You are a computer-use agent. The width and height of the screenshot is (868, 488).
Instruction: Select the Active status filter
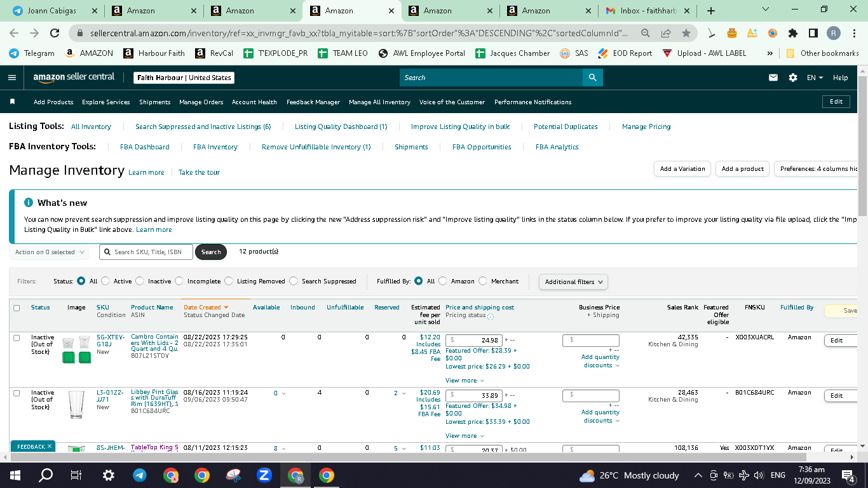tap(105, 281)
